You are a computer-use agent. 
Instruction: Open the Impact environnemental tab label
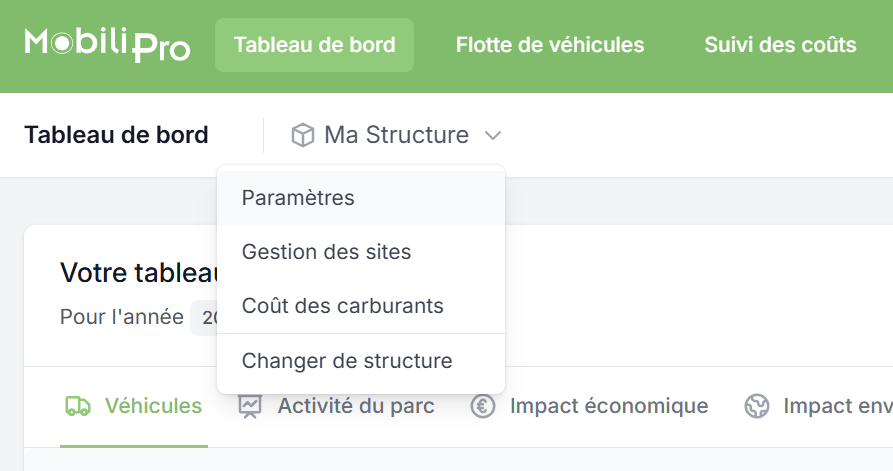coord(837,406)
